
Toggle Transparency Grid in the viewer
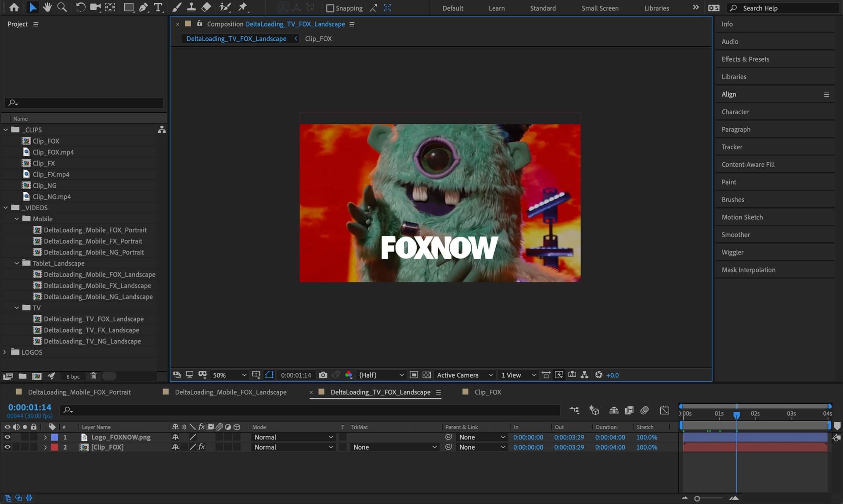426,375
